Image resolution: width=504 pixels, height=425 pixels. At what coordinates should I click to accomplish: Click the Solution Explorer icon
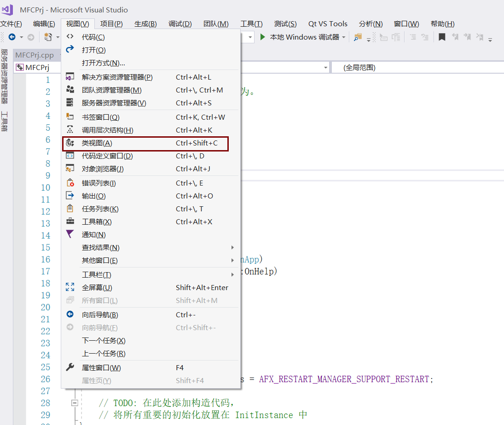point(70,77)
